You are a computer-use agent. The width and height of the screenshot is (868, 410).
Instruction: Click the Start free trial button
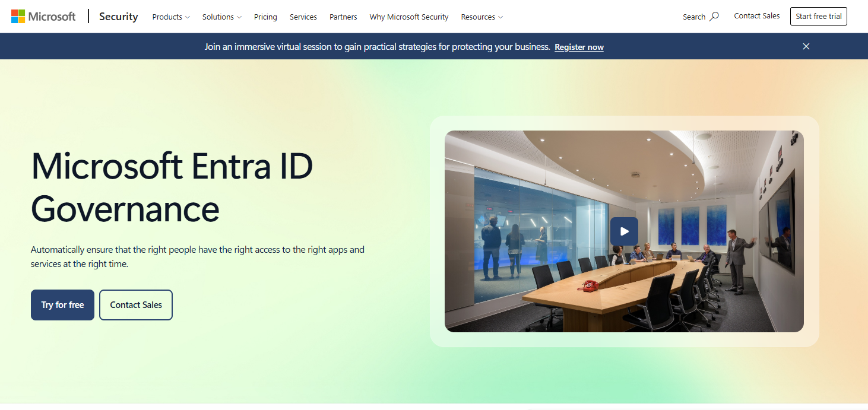(x=819, y=17)
